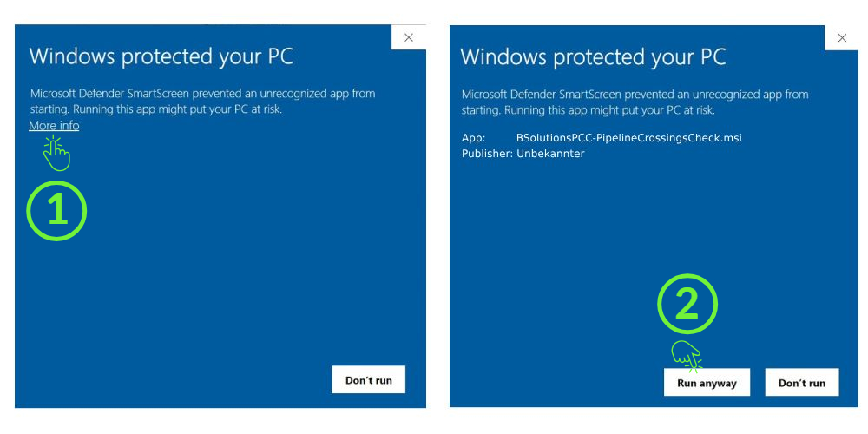The height and width of the screenshot is (434, 868).
Task: Click the X icon above the Run anyway dialog
Action: [x=841, y=37]
